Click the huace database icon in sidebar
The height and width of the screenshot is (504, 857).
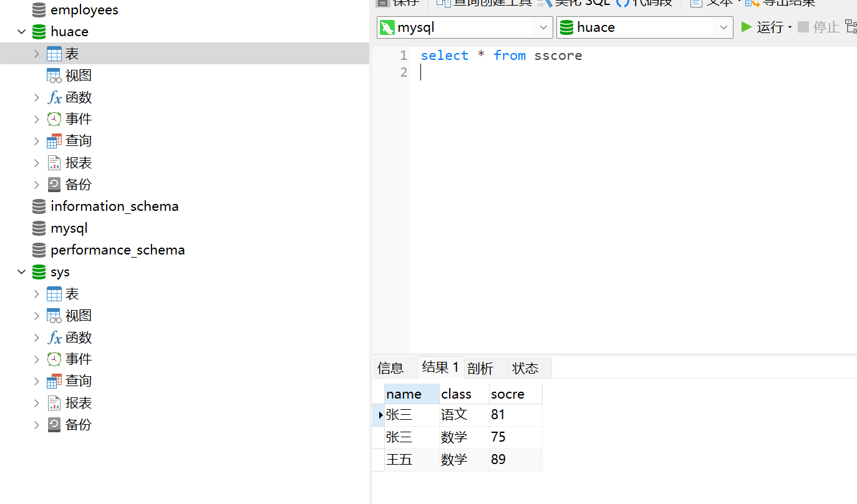(x=38, y=31)
